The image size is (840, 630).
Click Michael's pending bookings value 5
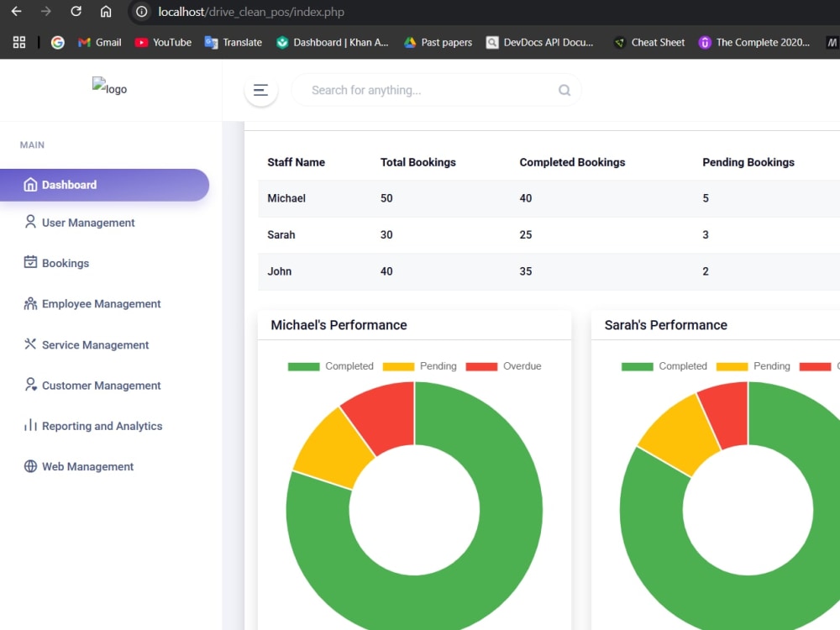pyautogui.click(x=706, y=198)
